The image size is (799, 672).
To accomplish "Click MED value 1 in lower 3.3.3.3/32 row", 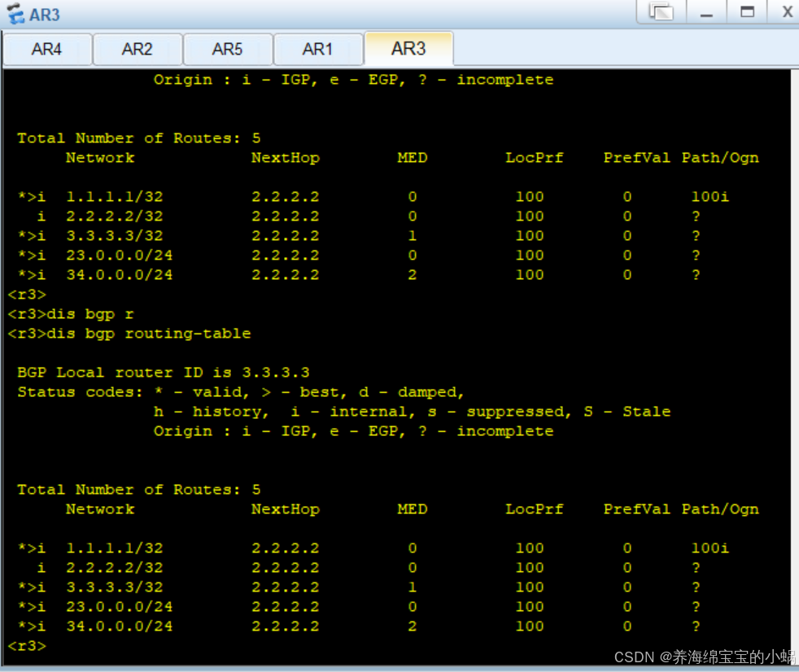I will (413, 587).
